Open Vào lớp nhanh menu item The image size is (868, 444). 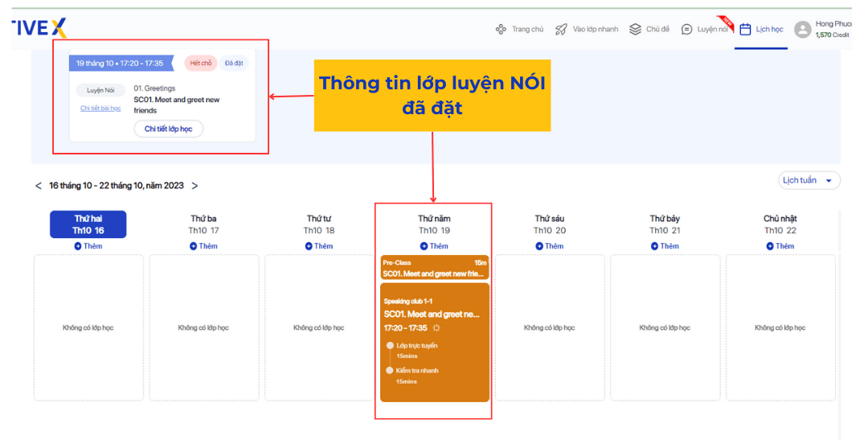pyautogui.click(x=587, y=30)
